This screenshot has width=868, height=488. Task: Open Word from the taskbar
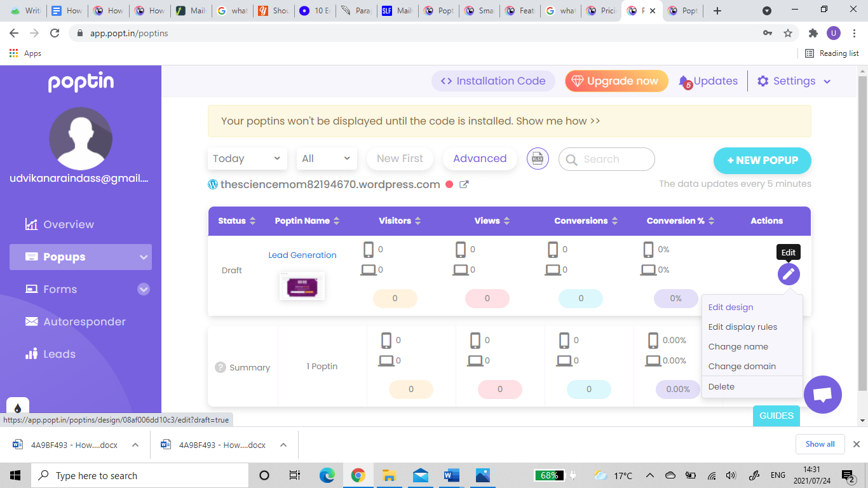(451, 475)
